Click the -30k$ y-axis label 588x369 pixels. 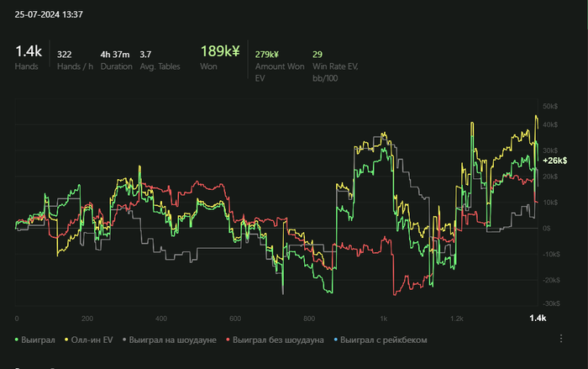tap(551, 303)
